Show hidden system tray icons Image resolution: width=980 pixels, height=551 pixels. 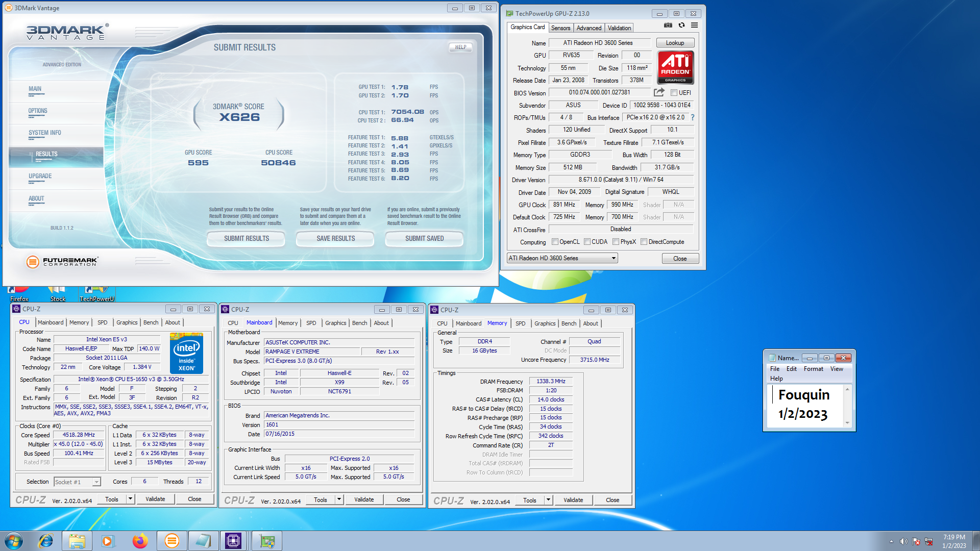pyautogui.click(x=891, y=541)
